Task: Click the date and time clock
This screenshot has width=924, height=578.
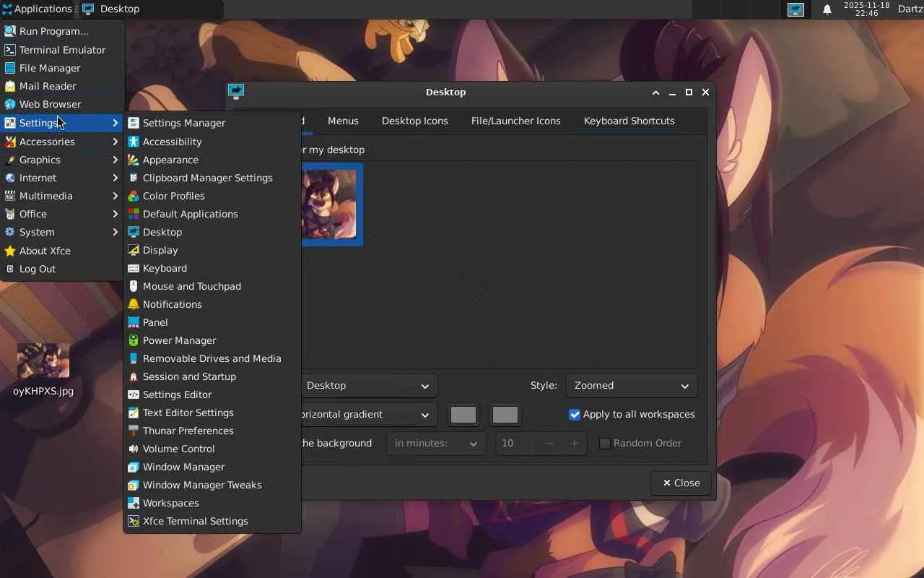Action: coord(866,9)
